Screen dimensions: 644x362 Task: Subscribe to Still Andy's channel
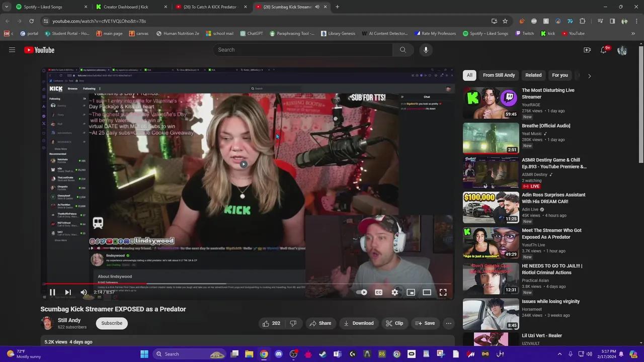[x=111, y=323]
